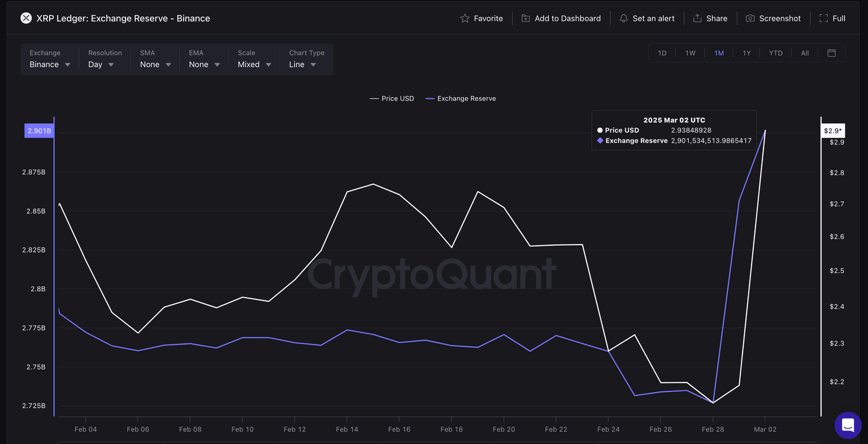Toggle the Price USD legend series
Screen dimensions: 868x444
pyautogui.click(x=392, y=98)
